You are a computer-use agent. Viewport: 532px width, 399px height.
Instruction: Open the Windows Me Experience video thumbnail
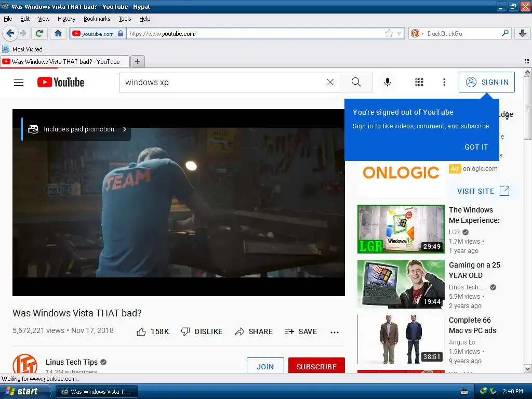pos(401,229)
